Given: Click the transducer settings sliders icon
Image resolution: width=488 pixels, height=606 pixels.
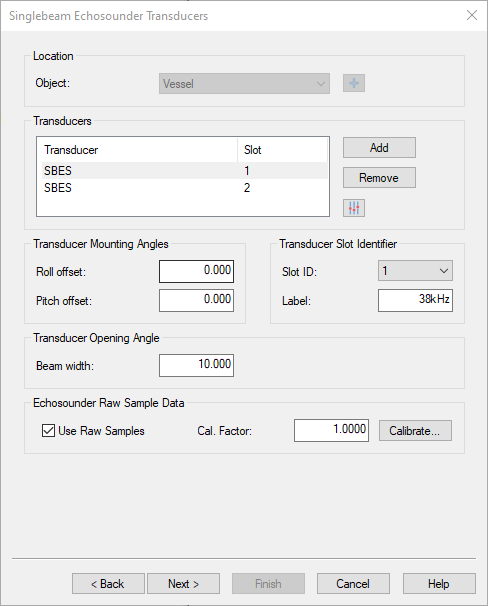Looking at the screenshot, I should click(354, 208).
